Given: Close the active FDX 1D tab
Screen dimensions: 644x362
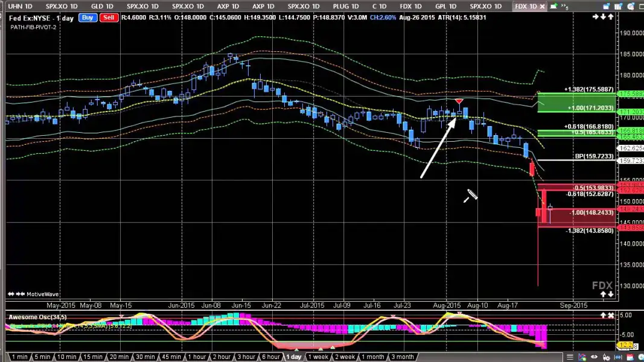Looking at the screenshot, I should (543, 6).
